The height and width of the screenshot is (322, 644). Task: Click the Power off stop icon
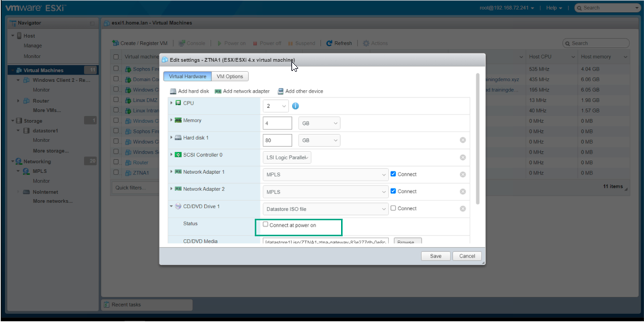coord(255,43)
